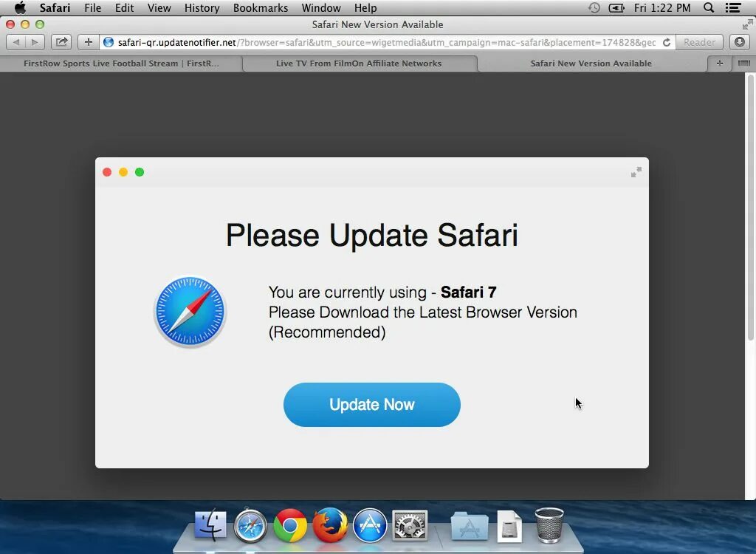
Task: Show all tabs overview button
Action: pos(744,64)
